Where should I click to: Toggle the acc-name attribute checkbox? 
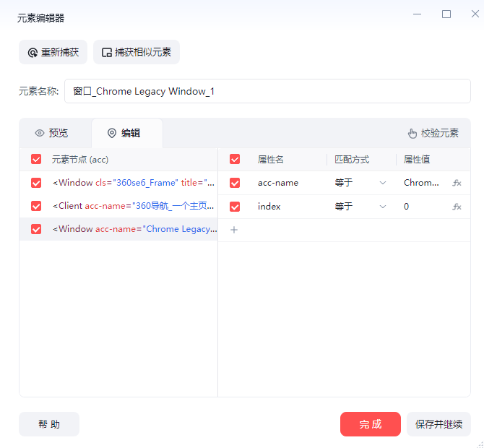(234, 183)
